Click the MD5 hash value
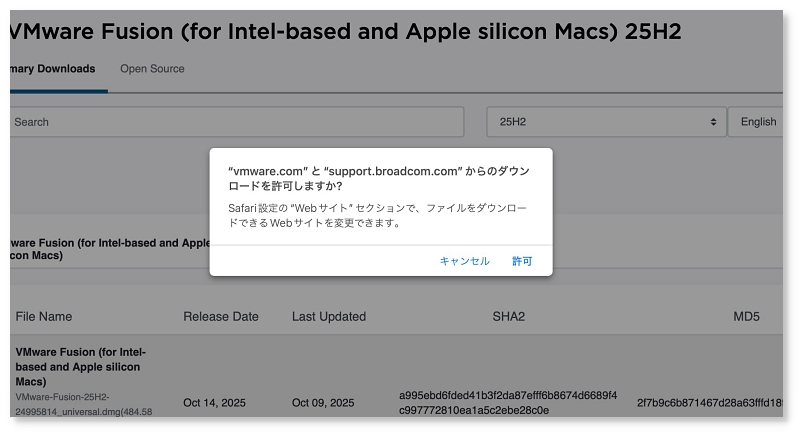The width and height of the screenshot is (801, 435). 712,403
